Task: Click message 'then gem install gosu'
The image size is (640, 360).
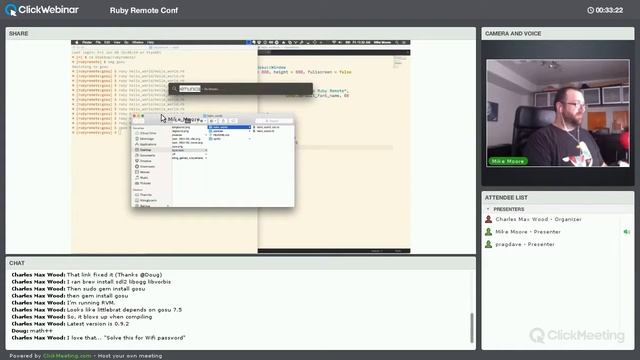Action: (x=97, y=296)
